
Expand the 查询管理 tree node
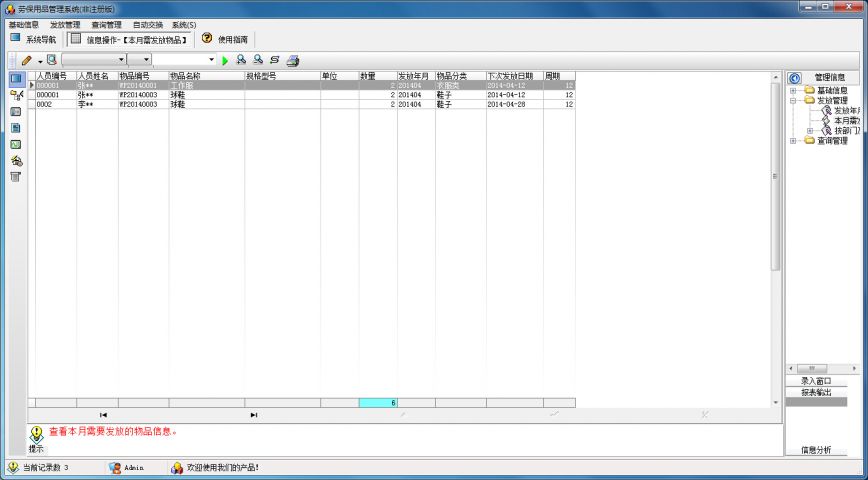[x=793, y=141]
